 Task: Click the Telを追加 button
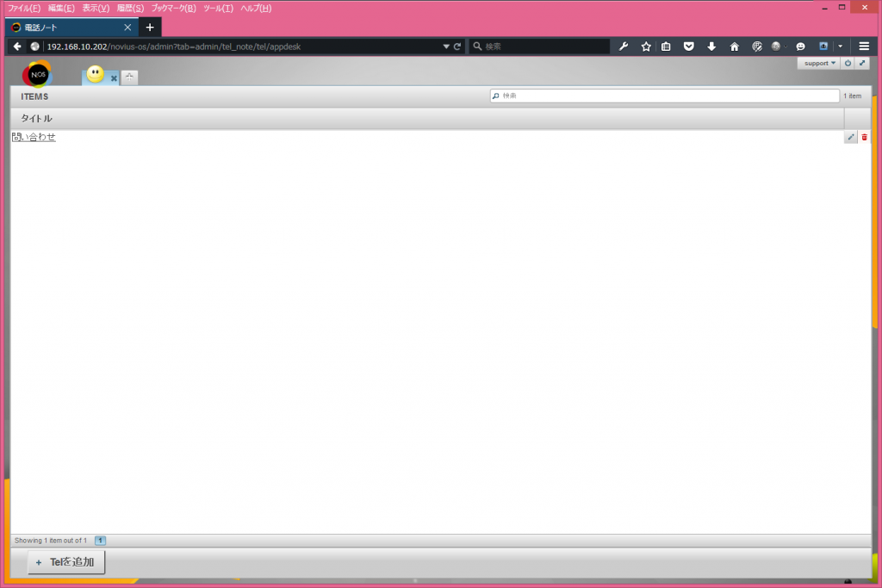point(66,562)
